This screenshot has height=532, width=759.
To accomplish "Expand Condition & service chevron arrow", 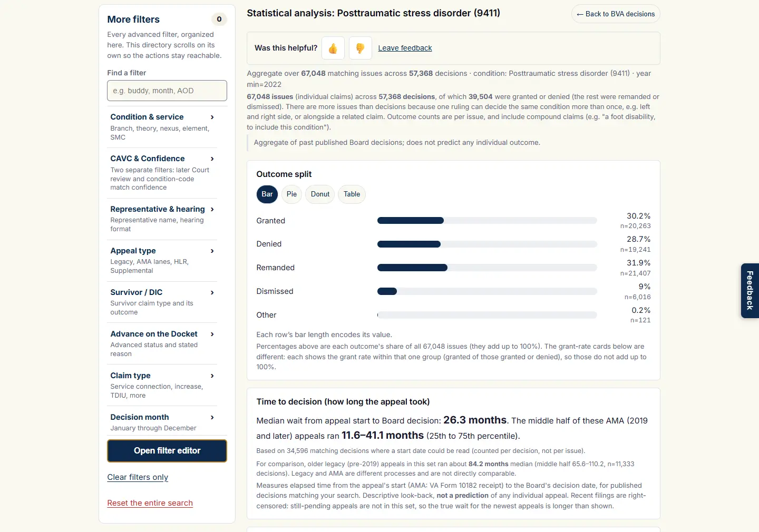I will [212, 117].
